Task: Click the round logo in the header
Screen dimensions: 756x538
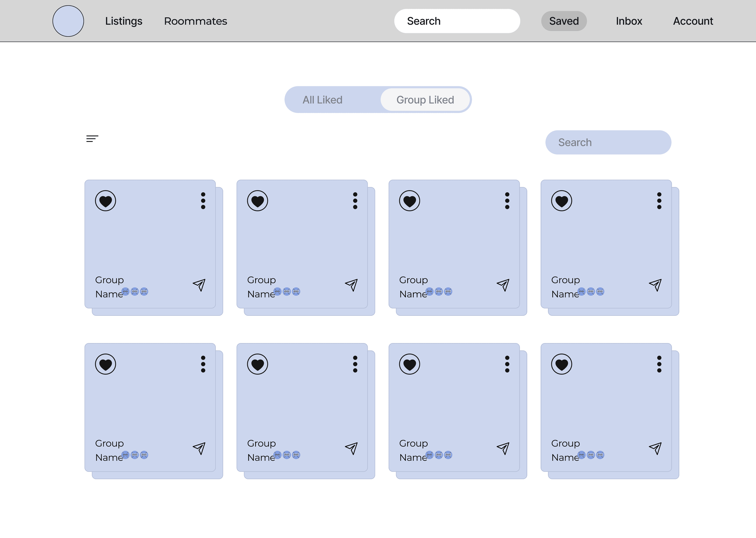Action: (68, 21)
